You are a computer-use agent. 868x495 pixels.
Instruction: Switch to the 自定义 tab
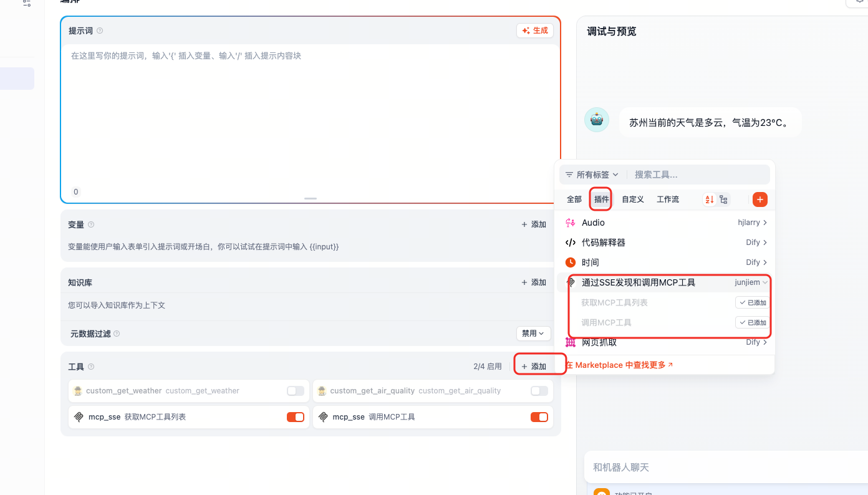pos(632,199)
